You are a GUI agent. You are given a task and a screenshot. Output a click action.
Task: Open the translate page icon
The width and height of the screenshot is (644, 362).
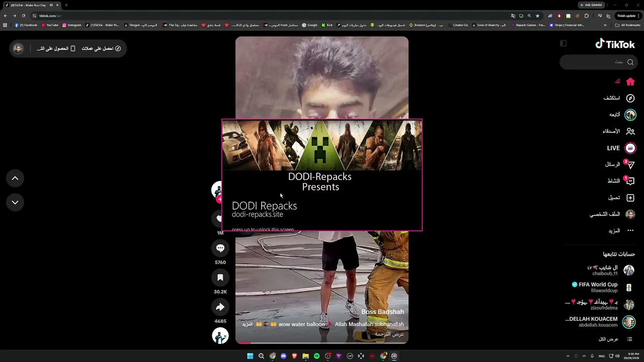click(x=513, y=16)
